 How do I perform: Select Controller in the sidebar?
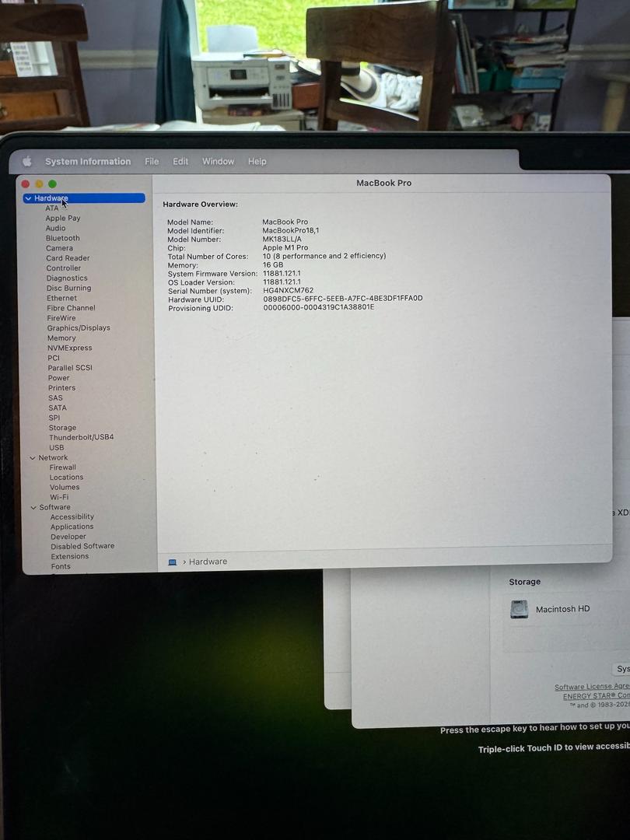(64, 268)
